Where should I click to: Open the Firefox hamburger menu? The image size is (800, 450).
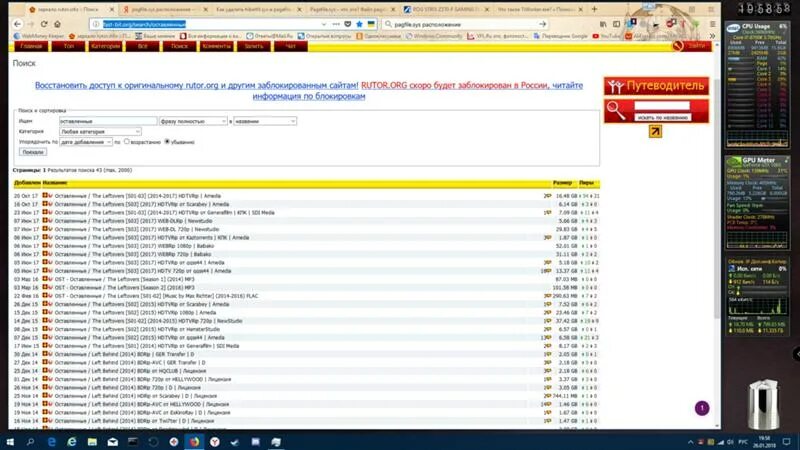713,24
